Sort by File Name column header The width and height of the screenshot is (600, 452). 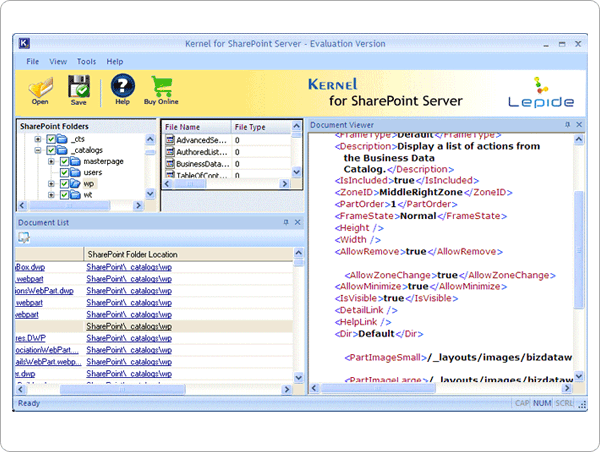[x=197, y=127]
